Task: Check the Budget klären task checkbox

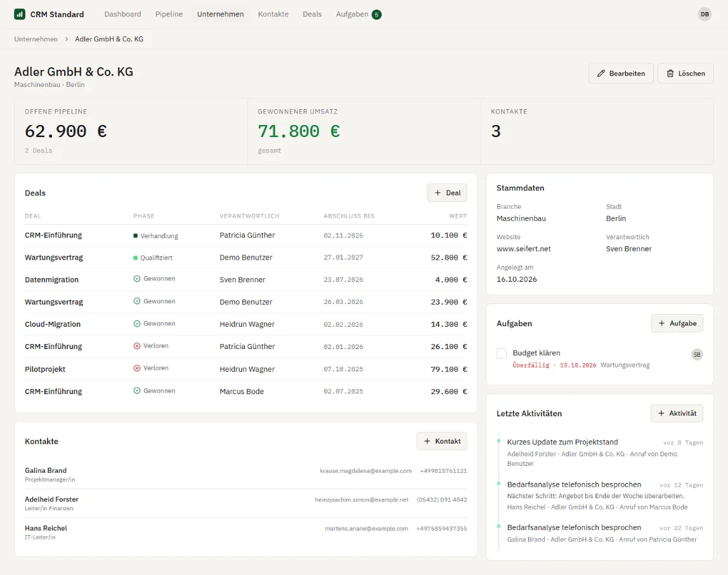Action: click(502, 354)
